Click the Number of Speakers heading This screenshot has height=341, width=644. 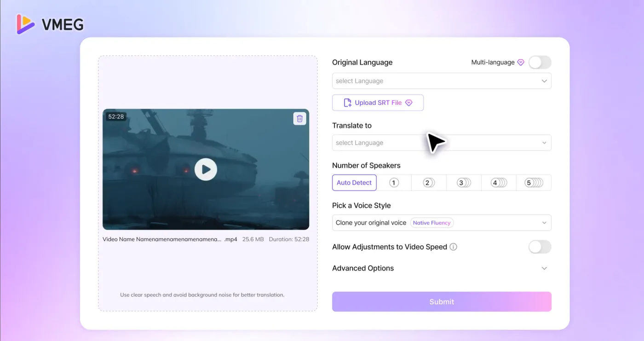[366, 166]
